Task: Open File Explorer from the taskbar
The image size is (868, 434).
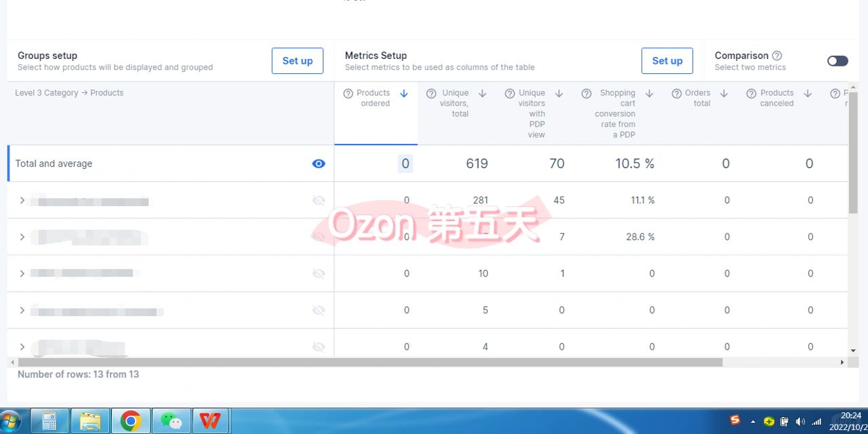Action: tap(90, 421)
